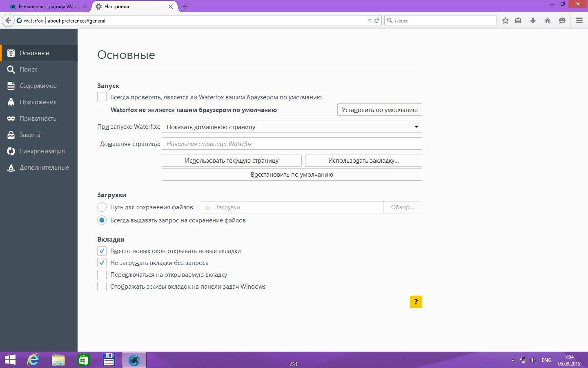Open the Дополнительные settings category

coord(39,168)
